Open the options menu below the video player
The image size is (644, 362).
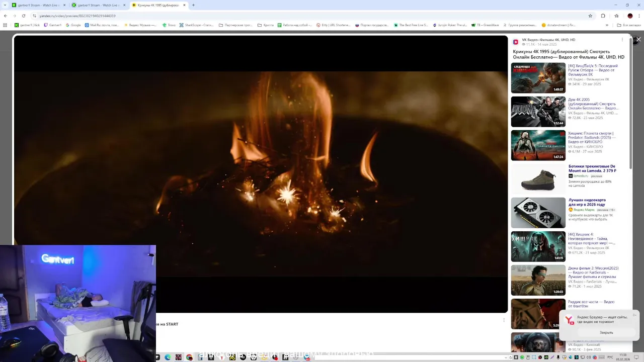click(504, 320)
